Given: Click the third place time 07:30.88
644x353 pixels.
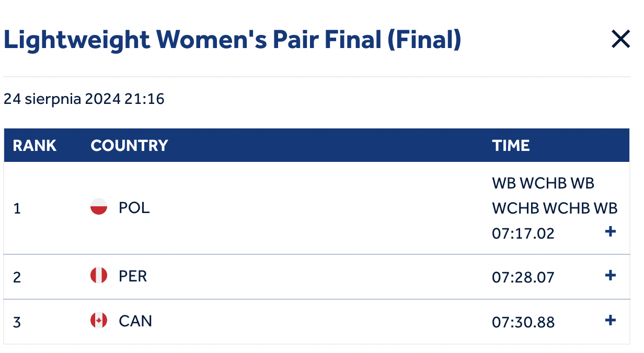Looking at the screenshot, I should 523,322.
